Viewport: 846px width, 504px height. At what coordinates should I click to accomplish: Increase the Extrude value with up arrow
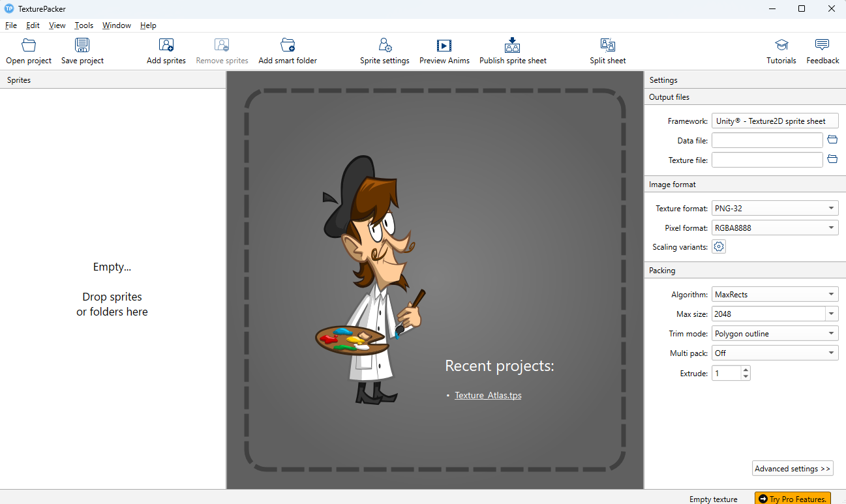pyautogui.click(x=746, y=370)
